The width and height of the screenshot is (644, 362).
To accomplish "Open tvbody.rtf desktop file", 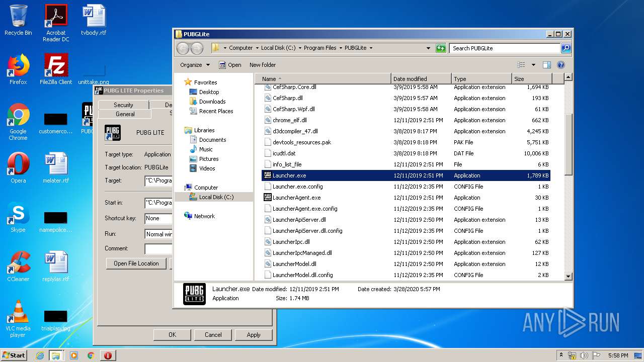I will click(x=94, y=21).
